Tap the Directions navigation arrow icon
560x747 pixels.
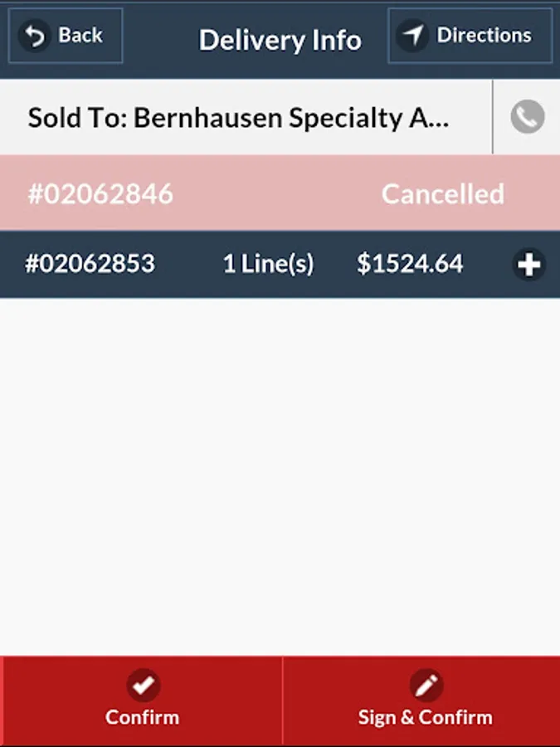pos(412,36)
